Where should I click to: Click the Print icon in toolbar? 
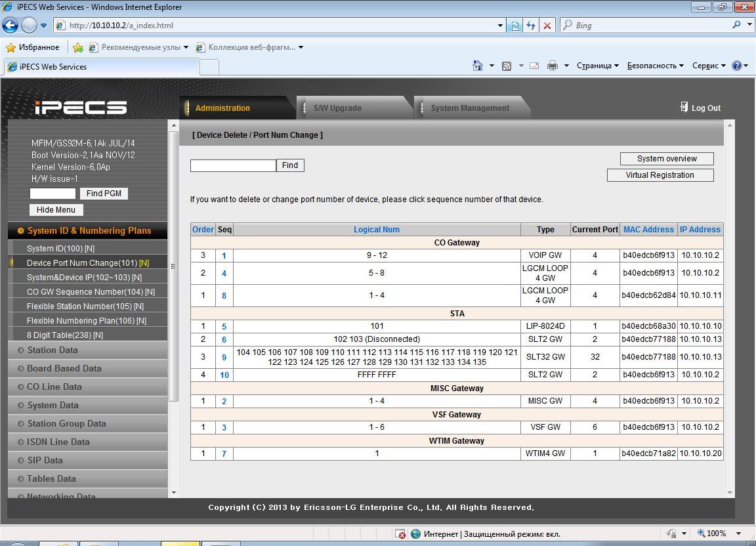(553, 66)
